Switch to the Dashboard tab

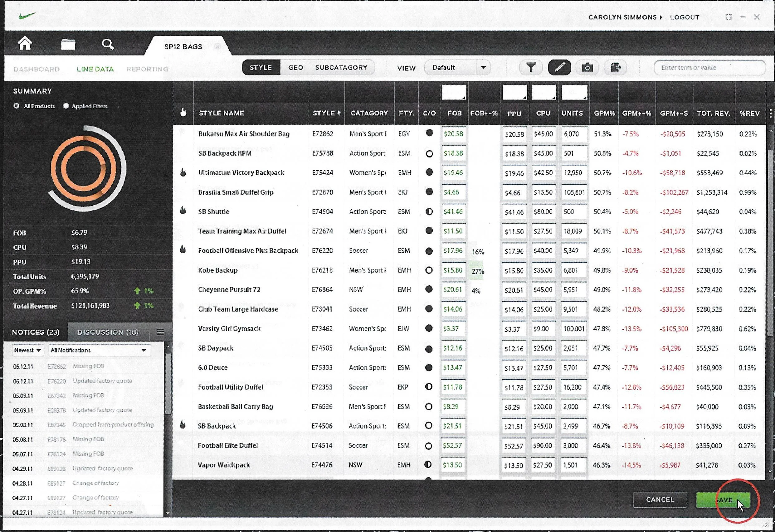(37, 69)
